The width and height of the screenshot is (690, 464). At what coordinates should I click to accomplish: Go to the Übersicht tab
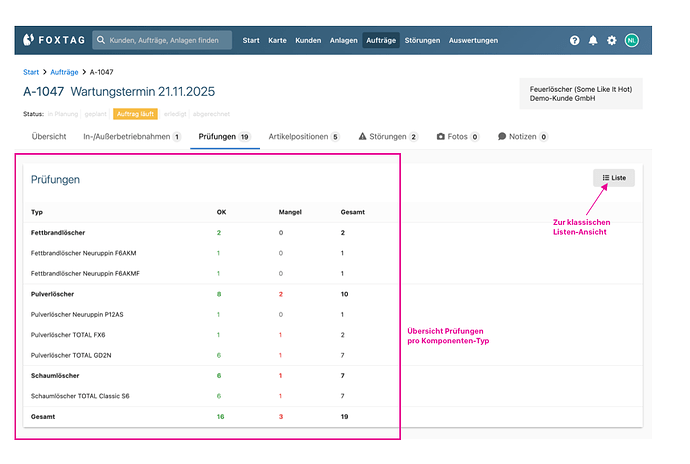coord(49,136)
